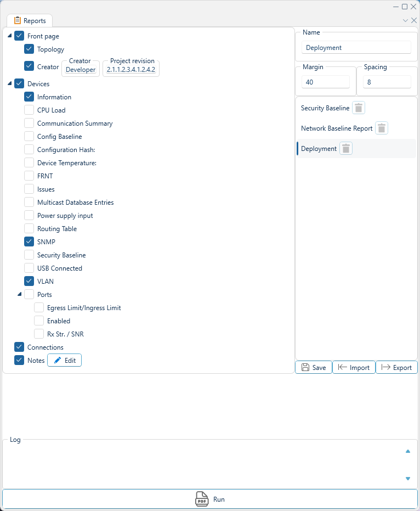
Task: Collapse the Ports tree node
Action: coord(20,294)
